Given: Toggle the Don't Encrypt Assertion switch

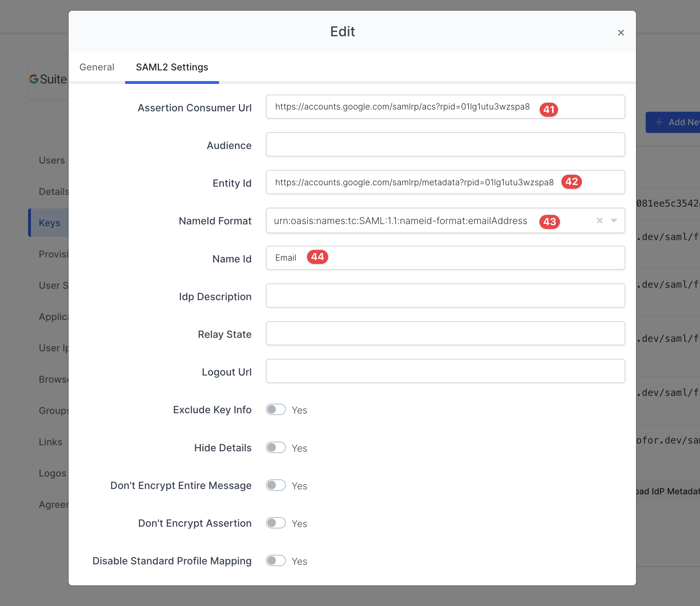Looking at the screenshot, I should point(276,523).
